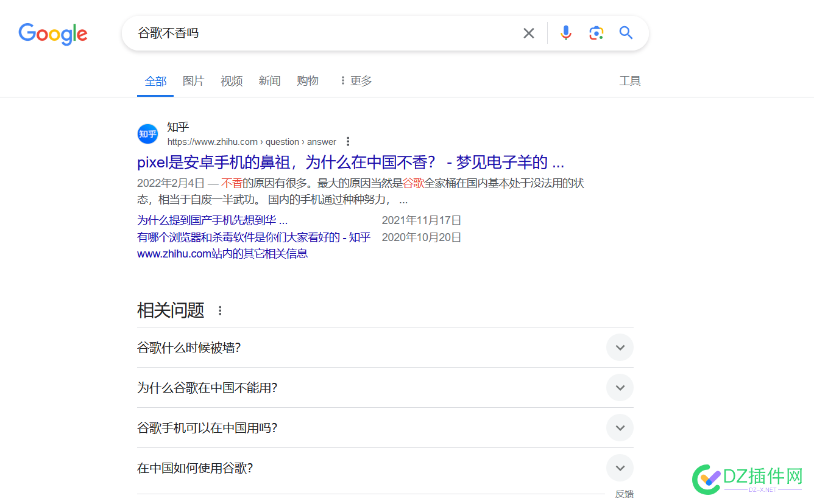Open 工具 search tools
814x504 pixels.
(630, 80)
